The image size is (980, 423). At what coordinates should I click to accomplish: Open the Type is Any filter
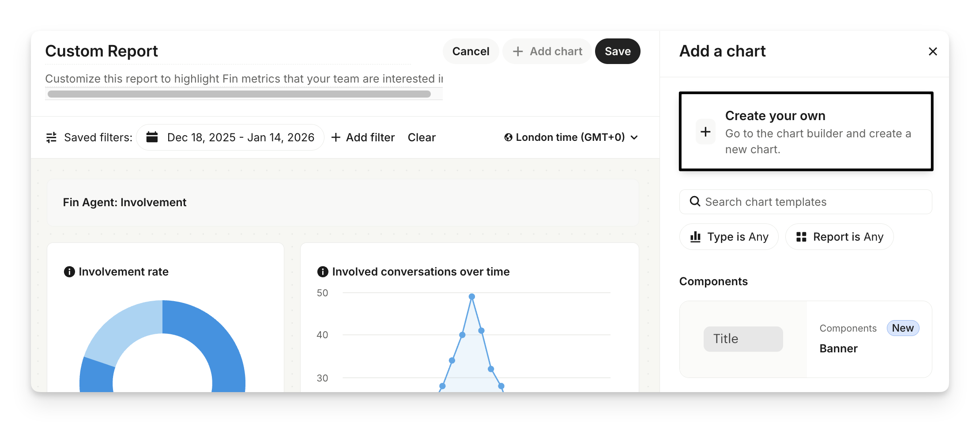click(x=729, y=237)
